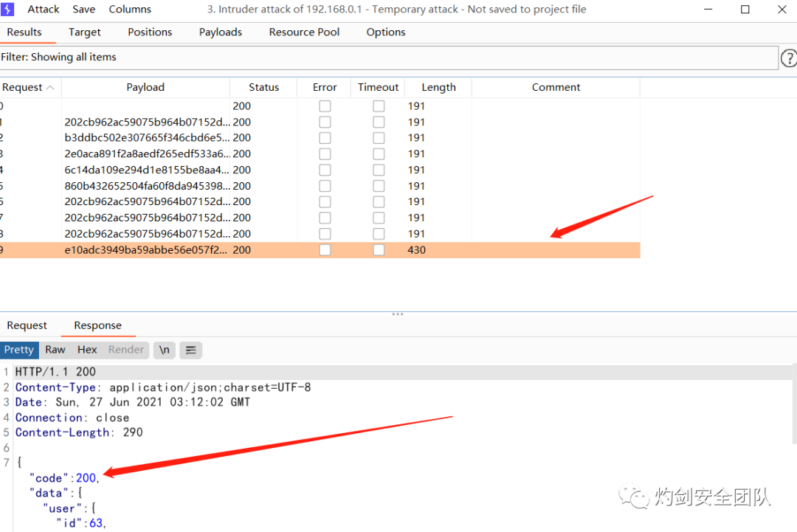
Task: Open the Save menu
Action: click(x=84, y=9)
